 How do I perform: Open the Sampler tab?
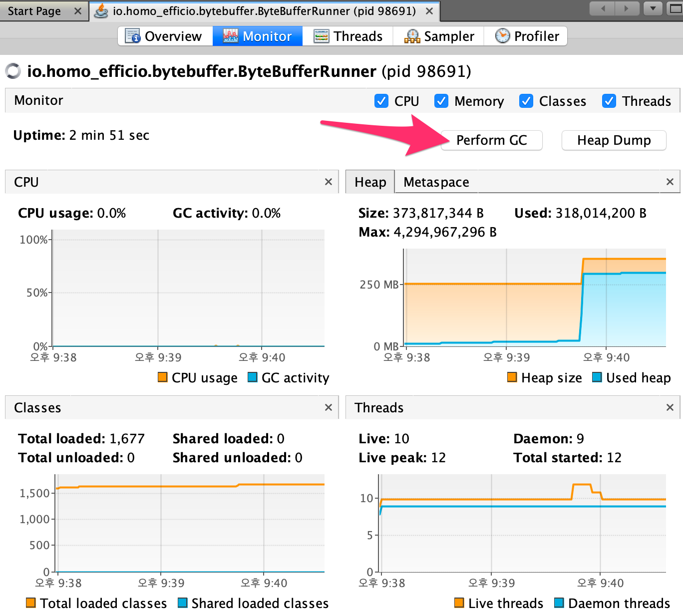(438, 36)
